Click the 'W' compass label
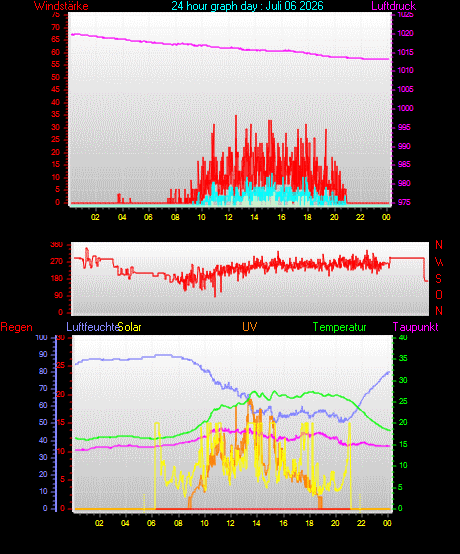The height and width of the screenshot is (554, 460). coord(439,262)
